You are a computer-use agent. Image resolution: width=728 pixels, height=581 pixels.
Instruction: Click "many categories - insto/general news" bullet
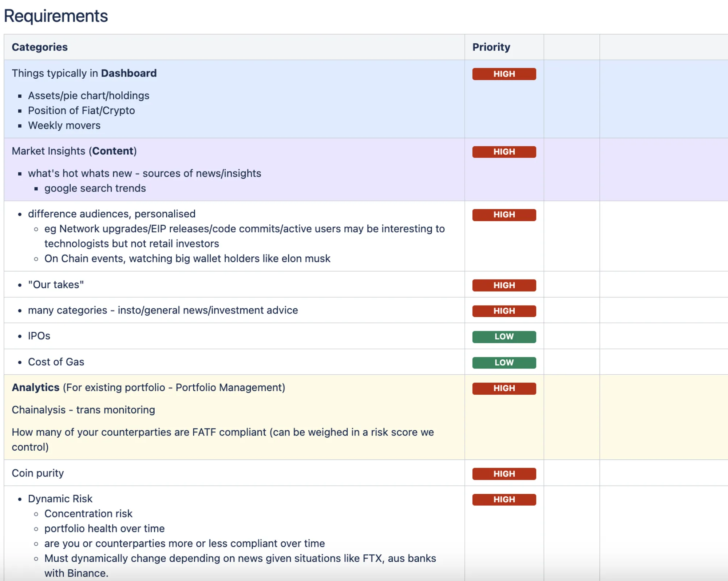pos(163,310)
